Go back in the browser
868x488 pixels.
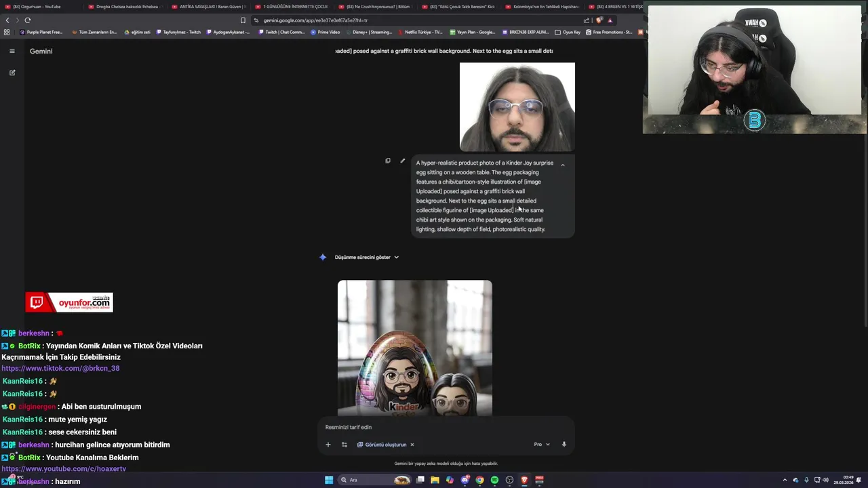point(7,20)
